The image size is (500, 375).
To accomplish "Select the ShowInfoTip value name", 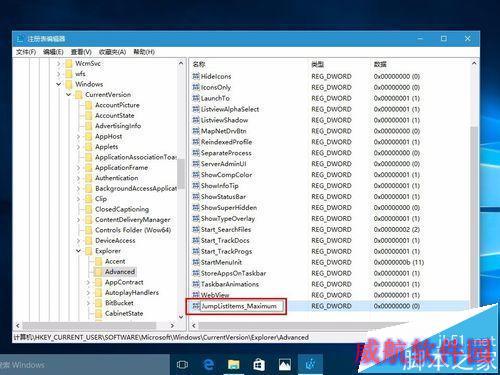I will 219,186.
